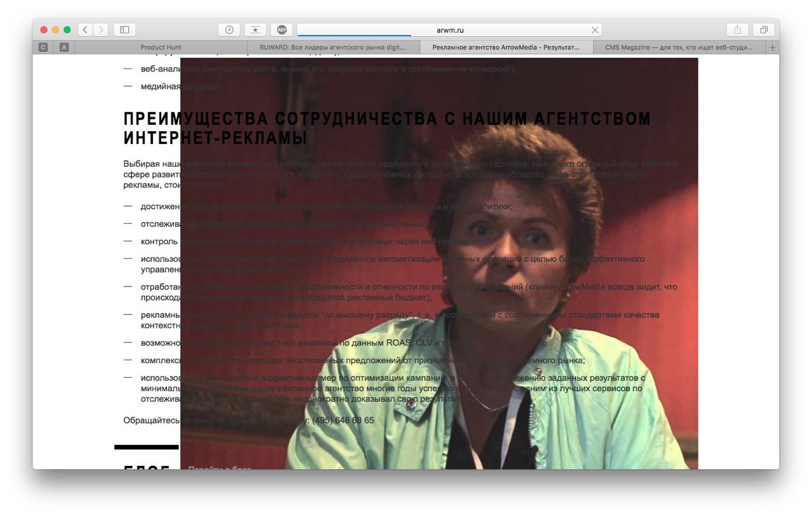Open the Share button in the toolbar
812x516 pixels.
(x=737, y=30)
